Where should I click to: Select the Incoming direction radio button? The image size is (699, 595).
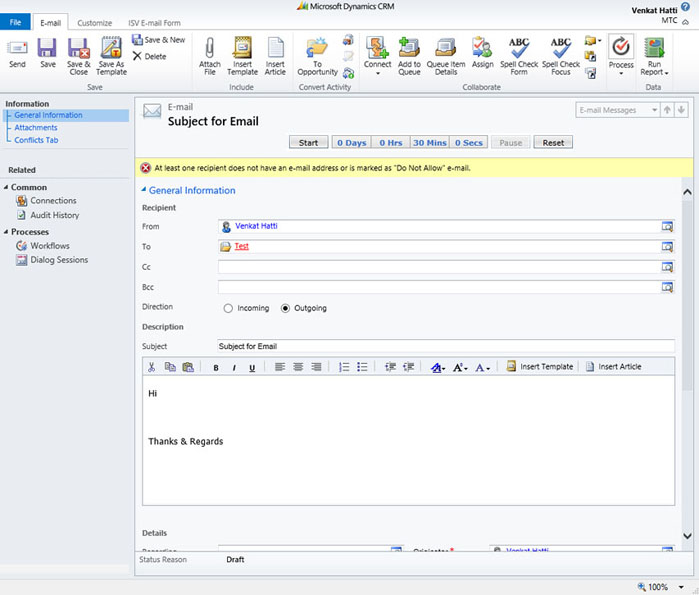click(x=229, y=308)
